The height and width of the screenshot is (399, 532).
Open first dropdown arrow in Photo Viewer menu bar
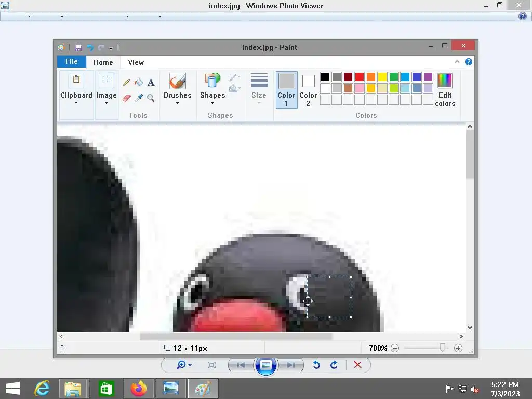coord(29,16)
